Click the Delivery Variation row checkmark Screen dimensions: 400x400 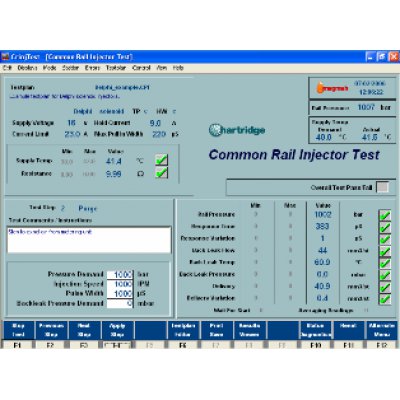tap(385, 299)
